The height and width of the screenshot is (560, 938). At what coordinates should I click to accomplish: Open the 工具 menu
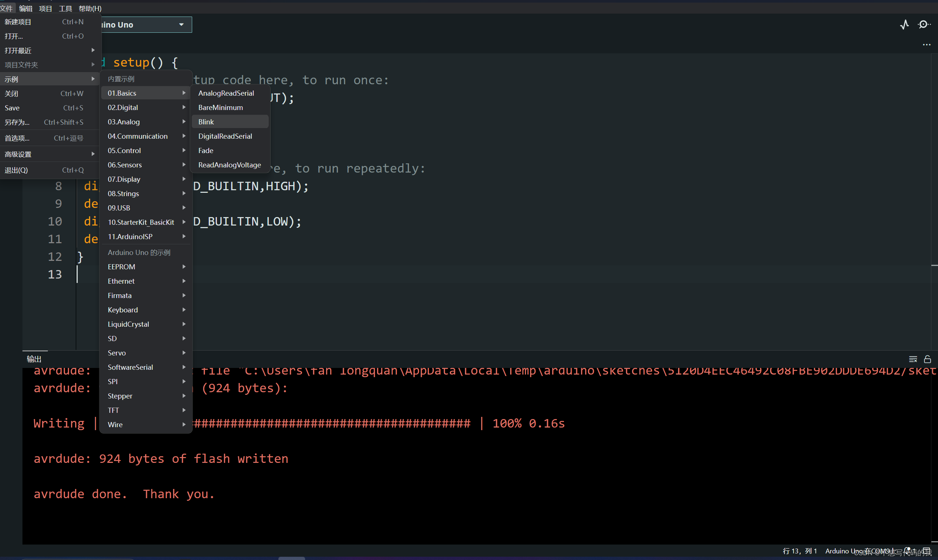click(65, 8)
